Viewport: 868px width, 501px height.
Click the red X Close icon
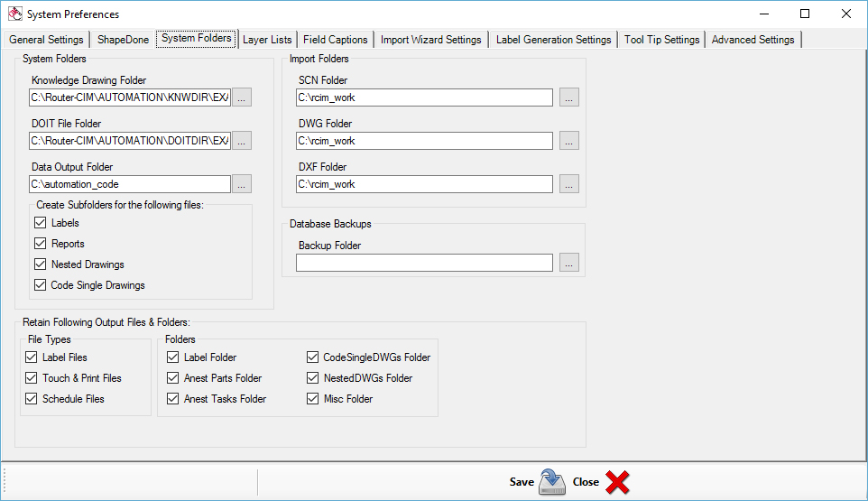coord(617,482)
